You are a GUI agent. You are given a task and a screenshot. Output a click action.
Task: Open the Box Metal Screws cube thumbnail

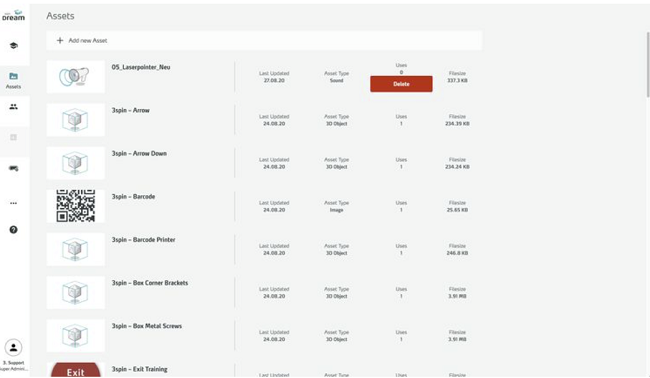[75, 335]
